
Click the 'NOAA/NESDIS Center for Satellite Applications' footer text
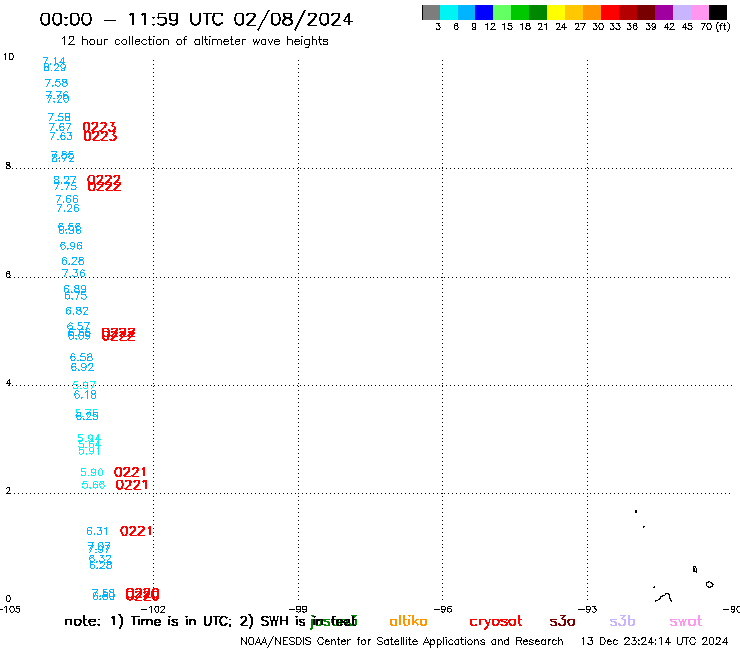tap(364, 642)
